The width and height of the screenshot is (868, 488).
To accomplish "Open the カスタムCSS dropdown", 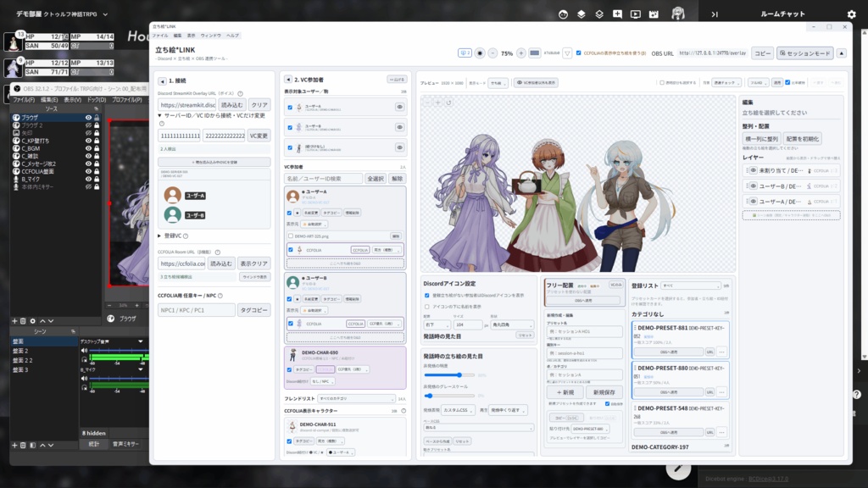I will (458, 410).
